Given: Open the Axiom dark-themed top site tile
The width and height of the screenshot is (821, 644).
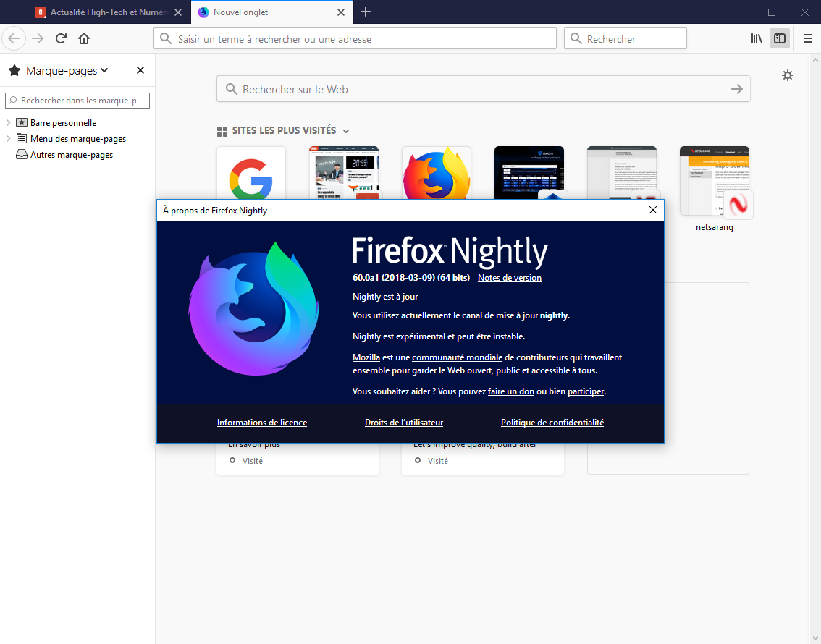Looking at the screenshot, I should click(529, 174).
